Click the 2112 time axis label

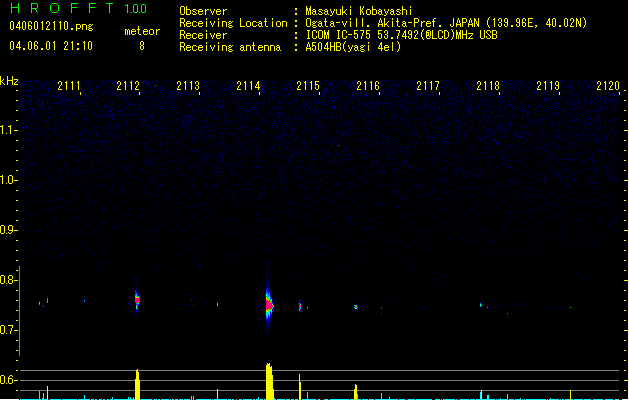click(x=128, y=86)
